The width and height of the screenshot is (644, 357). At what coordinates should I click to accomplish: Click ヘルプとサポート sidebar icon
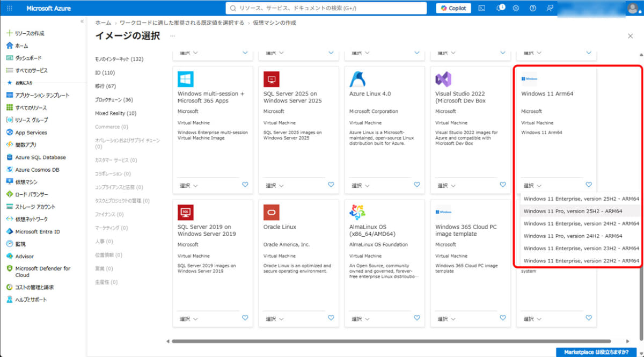click(x=9, y=300)
